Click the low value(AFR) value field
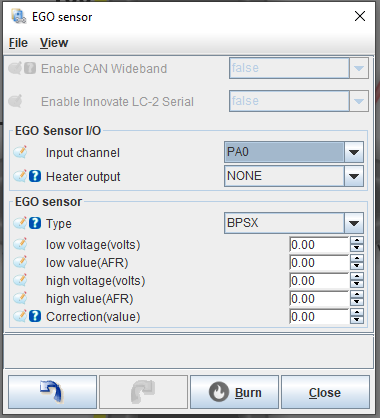This screenshot has width=380, height=418. (x=319, y=263)
